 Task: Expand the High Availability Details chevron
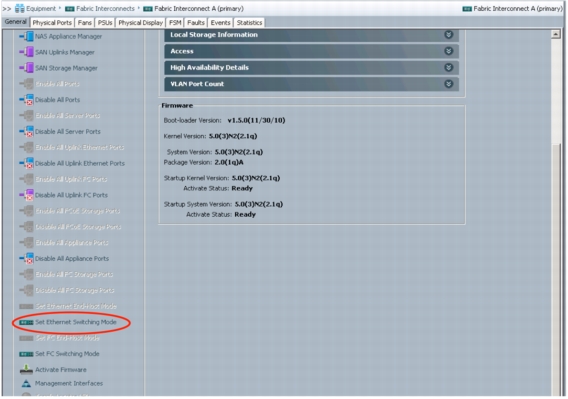pos(448,67)
